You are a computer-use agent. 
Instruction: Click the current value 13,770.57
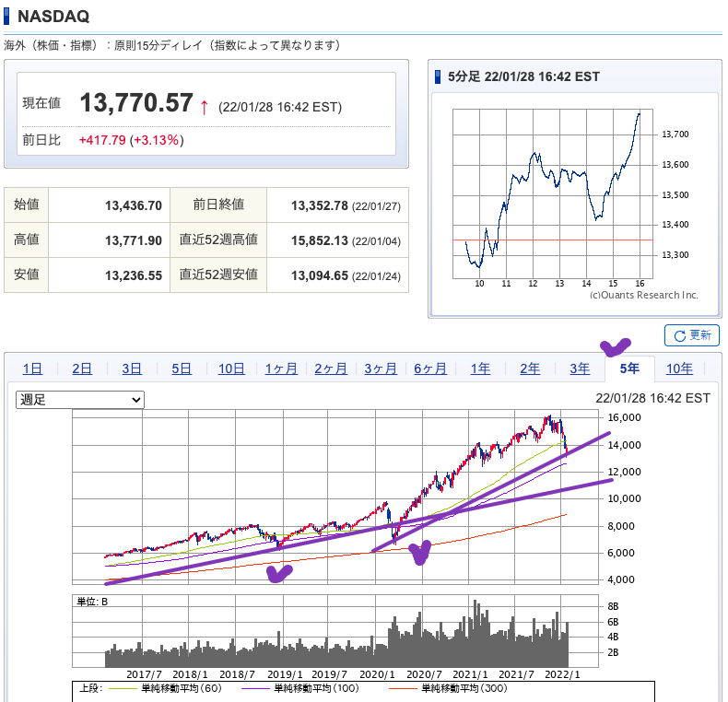pyautogui.click(x=136, y=102)
